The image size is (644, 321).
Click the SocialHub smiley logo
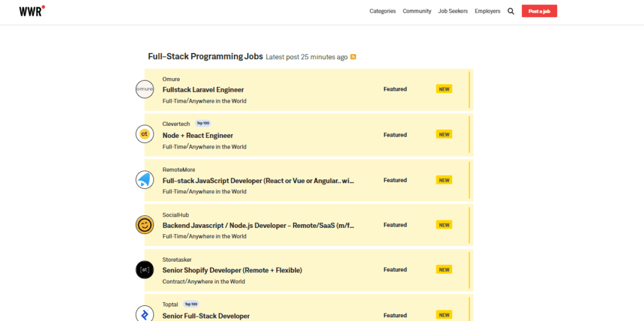point(145,225)
